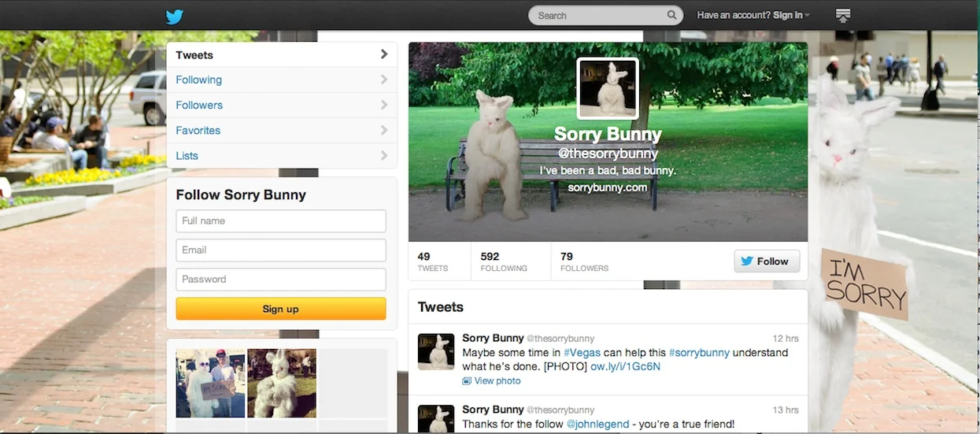Click the Sign in link
The height and width of the screenshot is (434, 980).
pos(788,15)
